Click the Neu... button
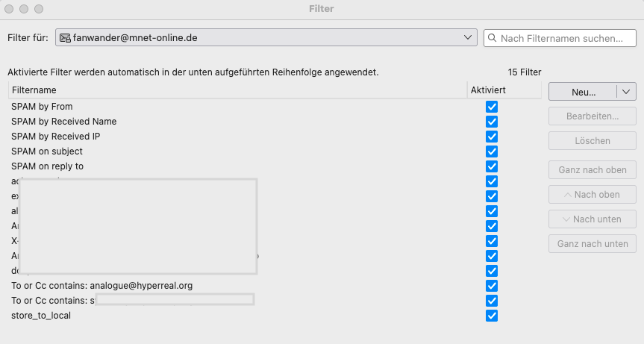The height and width of the screenshot is (344, 644). pyautogui.click(x=583, y=92)
